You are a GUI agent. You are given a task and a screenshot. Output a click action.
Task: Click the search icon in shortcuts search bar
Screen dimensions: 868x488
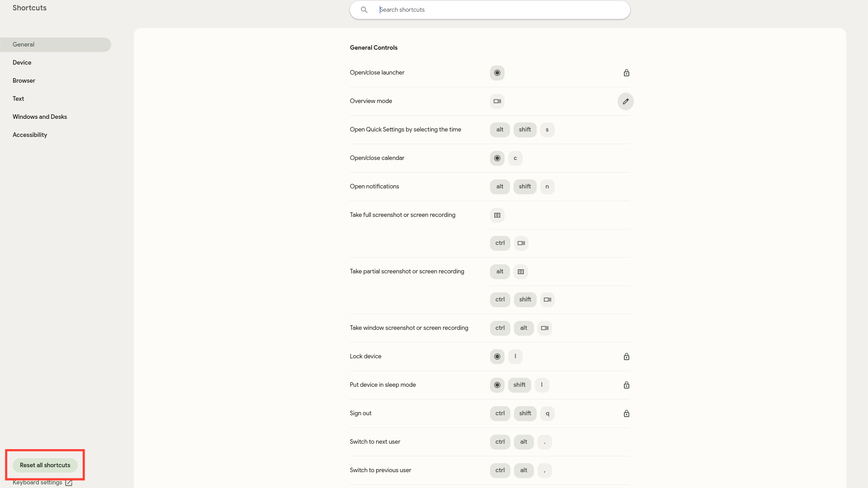364,9
